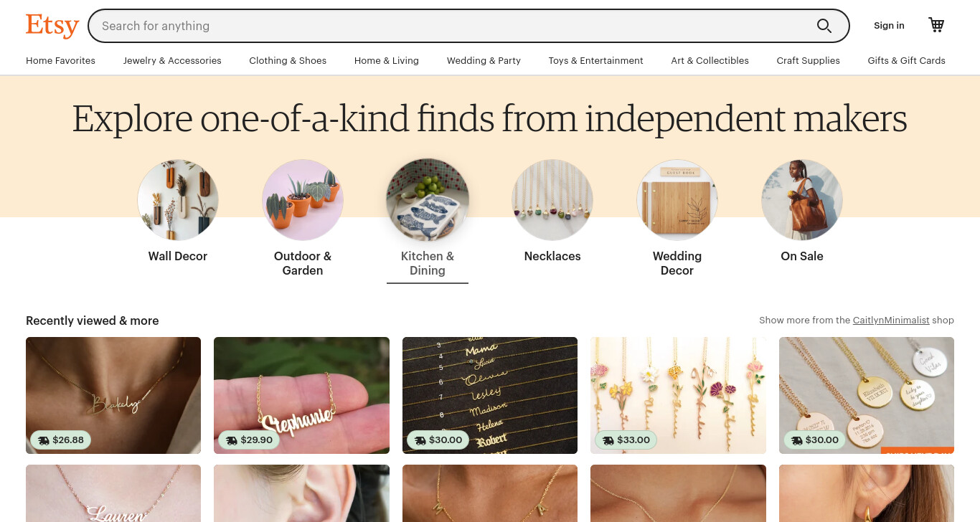The height and width of the screenshot is (522, 980).
Task: Open the Wedding Decor guest book circle
Action: 677,200
